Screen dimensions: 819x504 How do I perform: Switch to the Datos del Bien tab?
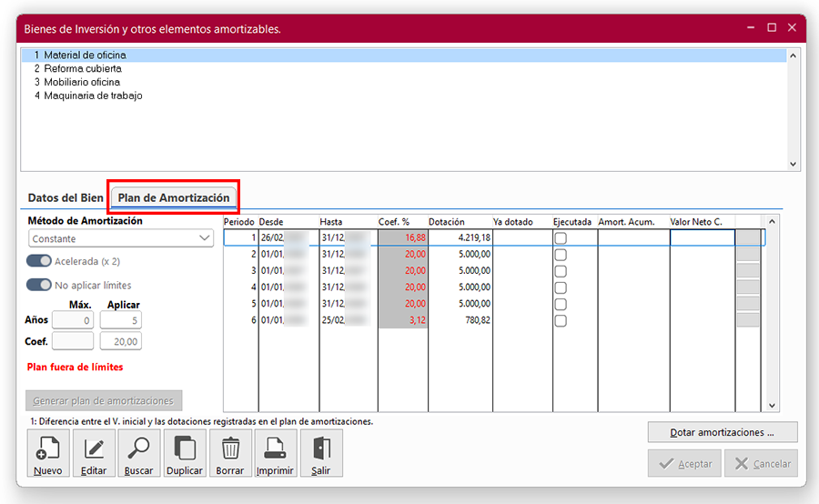tap(66, 197)
